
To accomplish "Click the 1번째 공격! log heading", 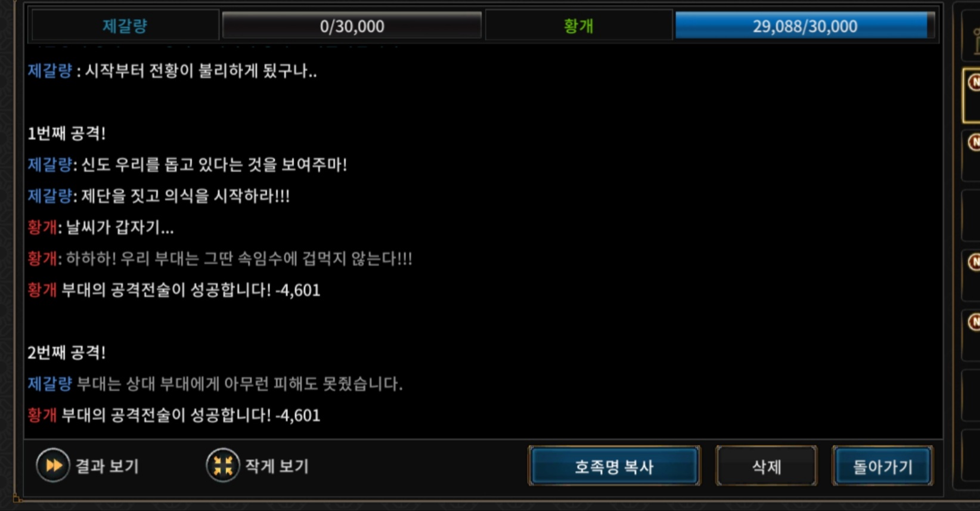I will point(66,133).
